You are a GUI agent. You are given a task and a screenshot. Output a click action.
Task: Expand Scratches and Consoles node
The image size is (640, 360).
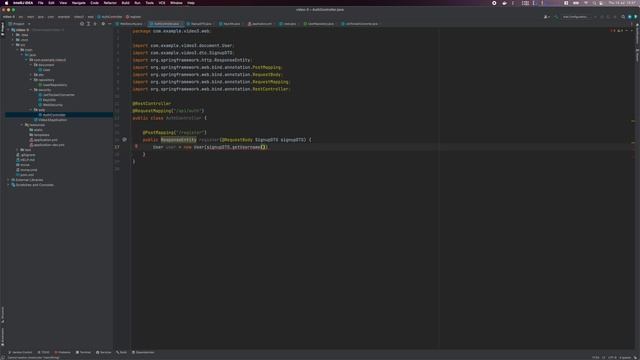[x=8, y=185]
